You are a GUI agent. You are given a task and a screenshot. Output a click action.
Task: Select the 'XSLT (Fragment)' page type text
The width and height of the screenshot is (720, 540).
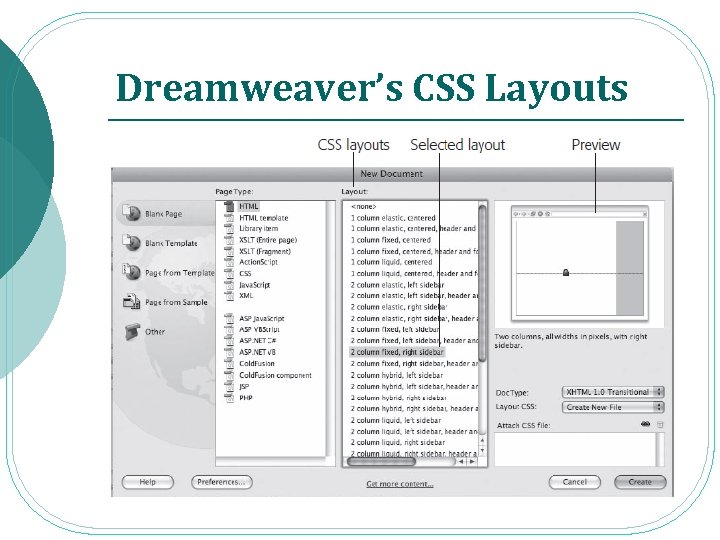[x=265, y=251]
